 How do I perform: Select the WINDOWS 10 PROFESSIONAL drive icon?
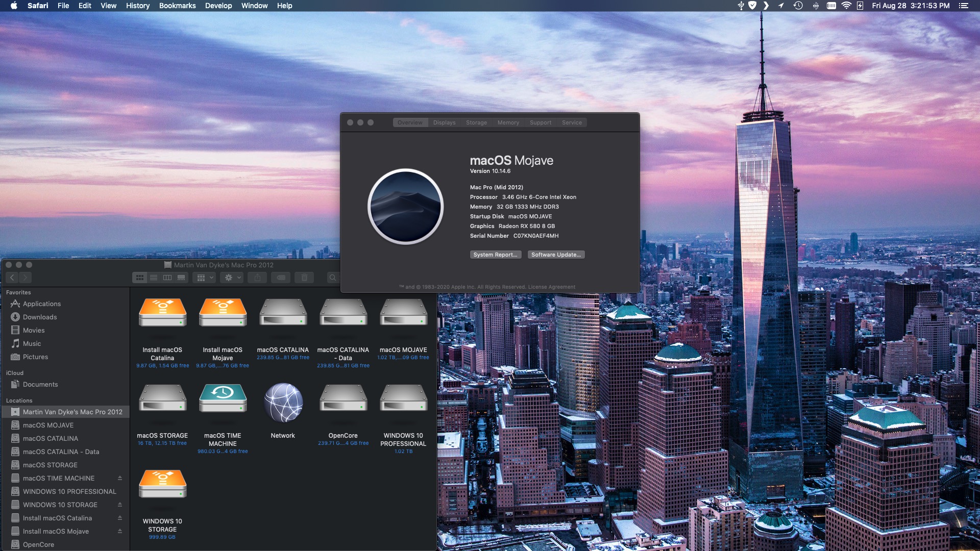tap(403, 398)
